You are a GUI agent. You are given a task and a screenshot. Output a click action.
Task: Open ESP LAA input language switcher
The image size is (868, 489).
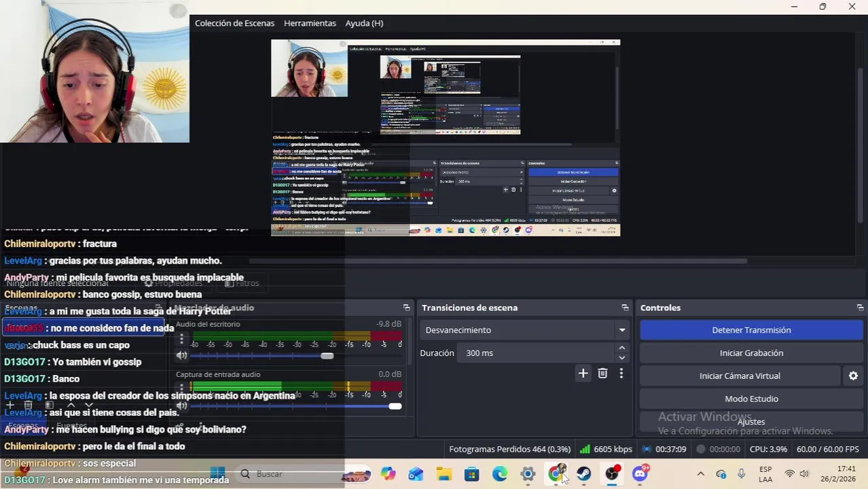pyautogui.click(x=765, y=474)
